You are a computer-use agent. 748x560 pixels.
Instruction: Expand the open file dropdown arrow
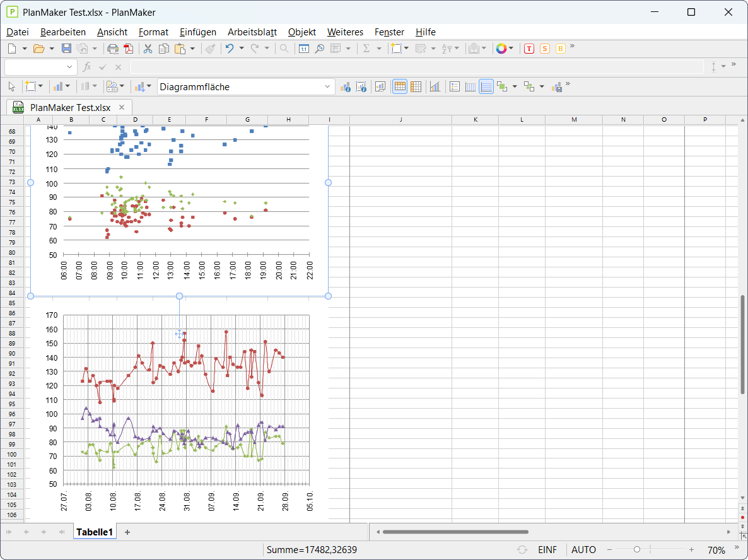52,49
